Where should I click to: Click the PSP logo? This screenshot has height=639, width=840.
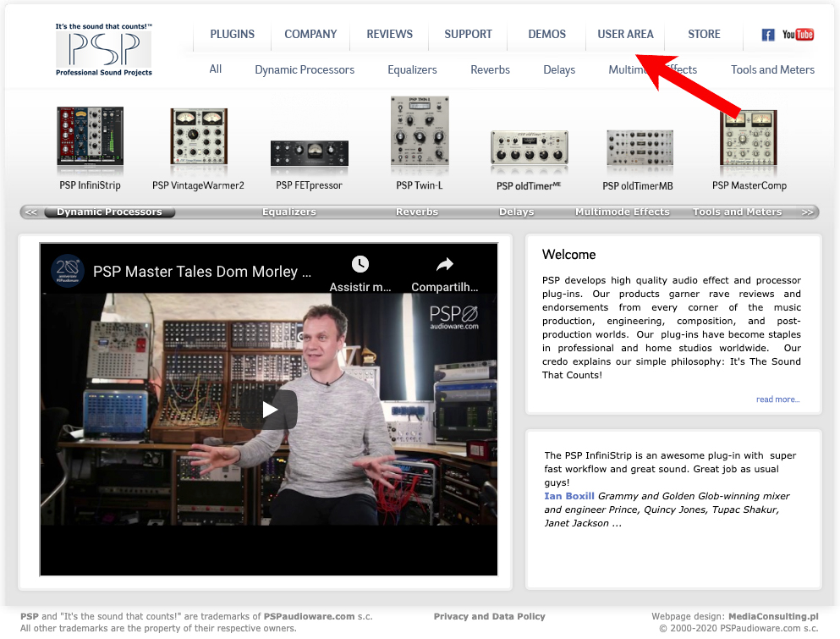104,50
